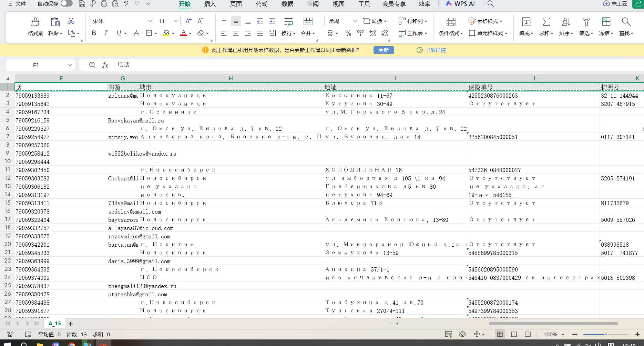Open the Cell Style (单元格样式) dropdown
Screen dimensions: 644x346
tap(488, 33)
